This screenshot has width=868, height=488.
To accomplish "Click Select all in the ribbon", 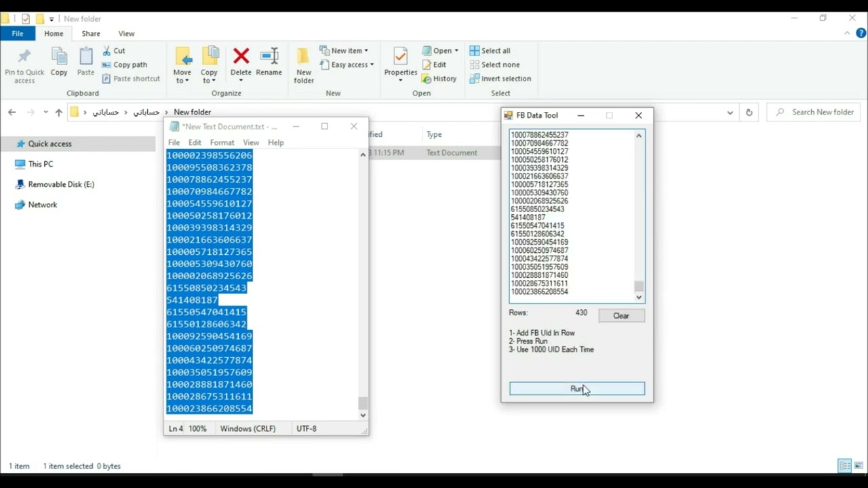I will [490, 51].
